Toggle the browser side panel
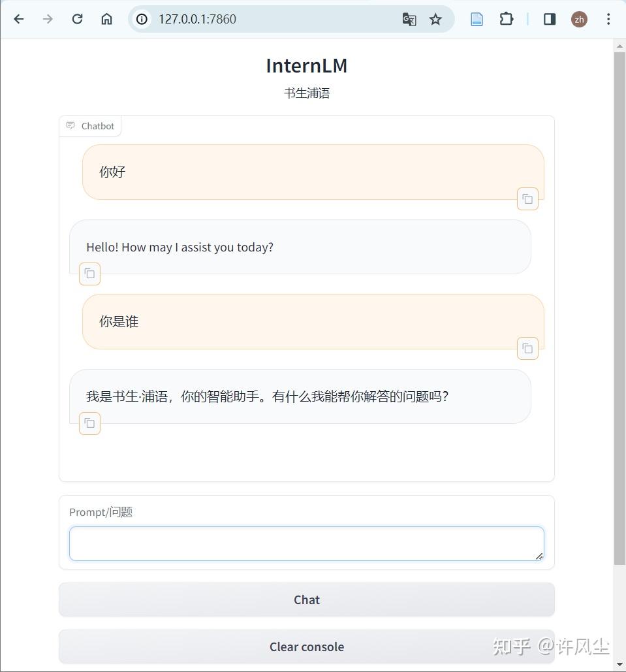This screenshot has width=626, height=672. [x=549, y=19]
